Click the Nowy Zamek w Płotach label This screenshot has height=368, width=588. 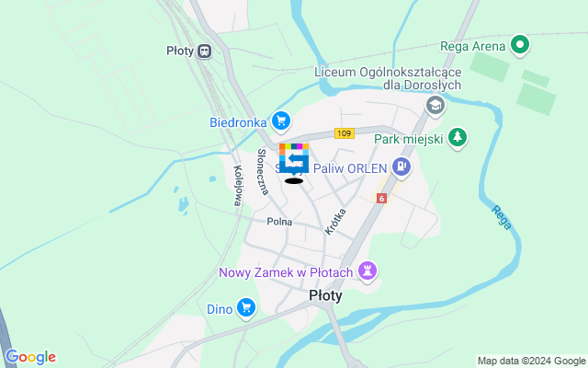click(x=286, y=272)
